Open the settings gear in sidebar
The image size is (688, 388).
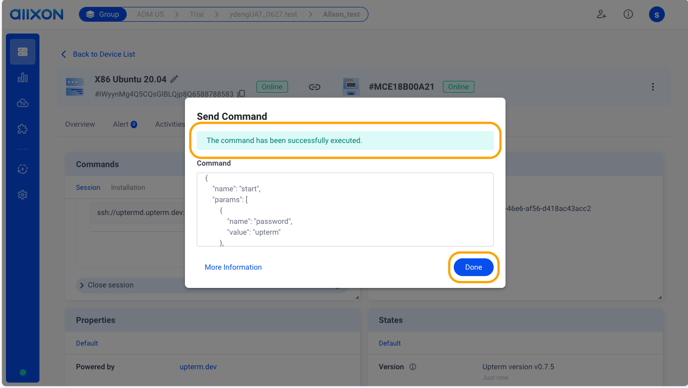(x=23, y=194)
